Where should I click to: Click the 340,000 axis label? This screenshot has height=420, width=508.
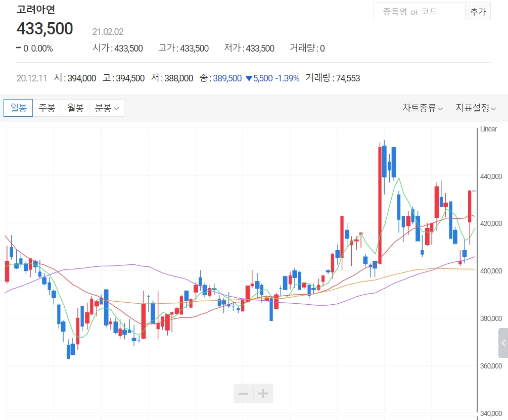click(491, 413)
